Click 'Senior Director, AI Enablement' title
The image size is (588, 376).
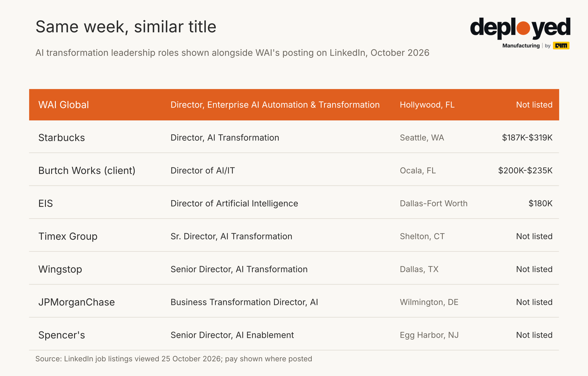(x=232, y=335)
